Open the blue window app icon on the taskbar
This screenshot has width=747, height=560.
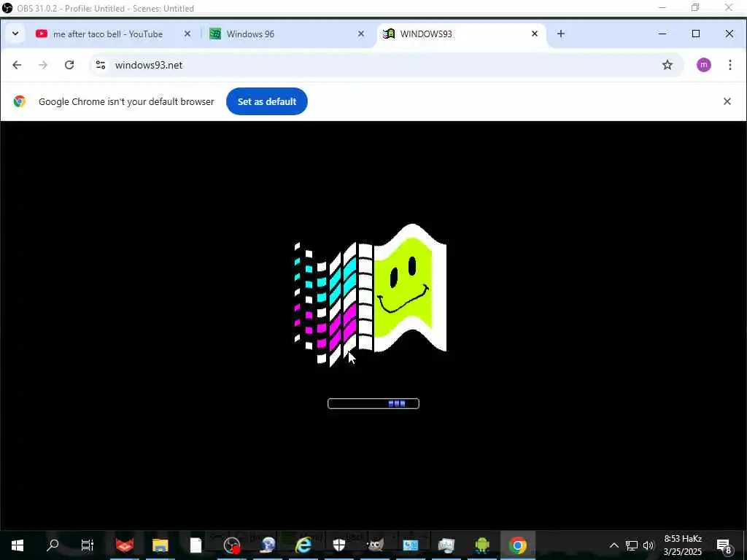coord(411,545)
